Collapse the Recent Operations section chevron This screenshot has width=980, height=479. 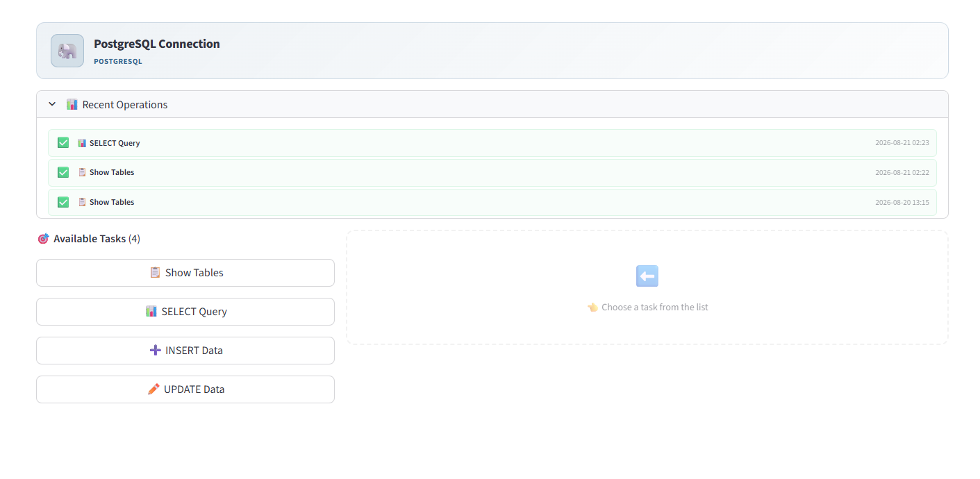point(52,104)
